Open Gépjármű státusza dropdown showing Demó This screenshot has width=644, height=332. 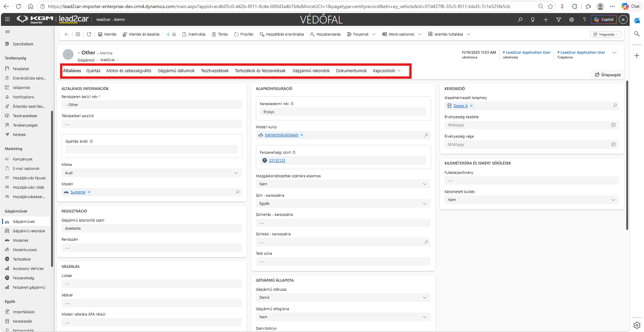[x=343, y=298]
